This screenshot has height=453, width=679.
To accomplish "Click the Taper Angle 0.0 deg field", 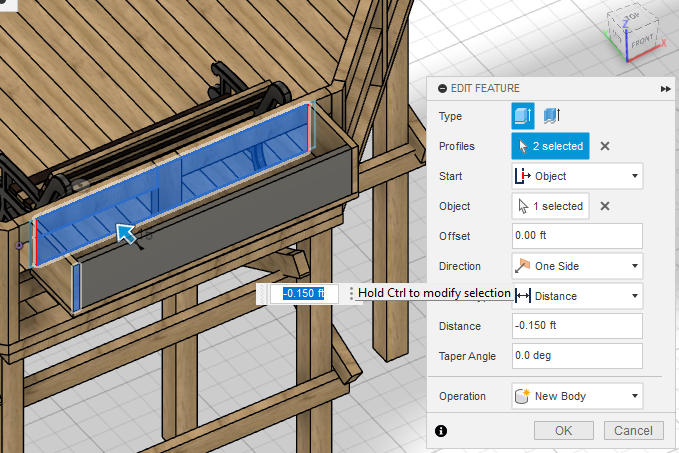I will [x=577, y=356].
